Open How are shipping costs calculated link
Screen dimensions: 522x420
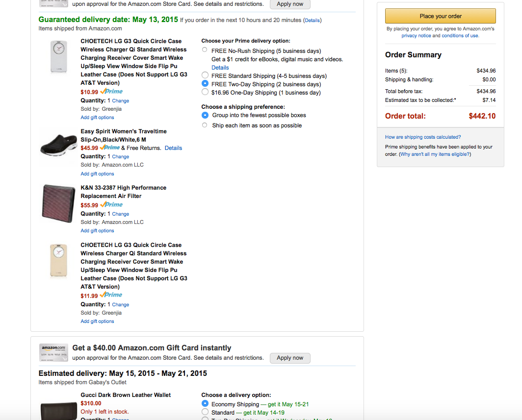[x=423, y=137]
